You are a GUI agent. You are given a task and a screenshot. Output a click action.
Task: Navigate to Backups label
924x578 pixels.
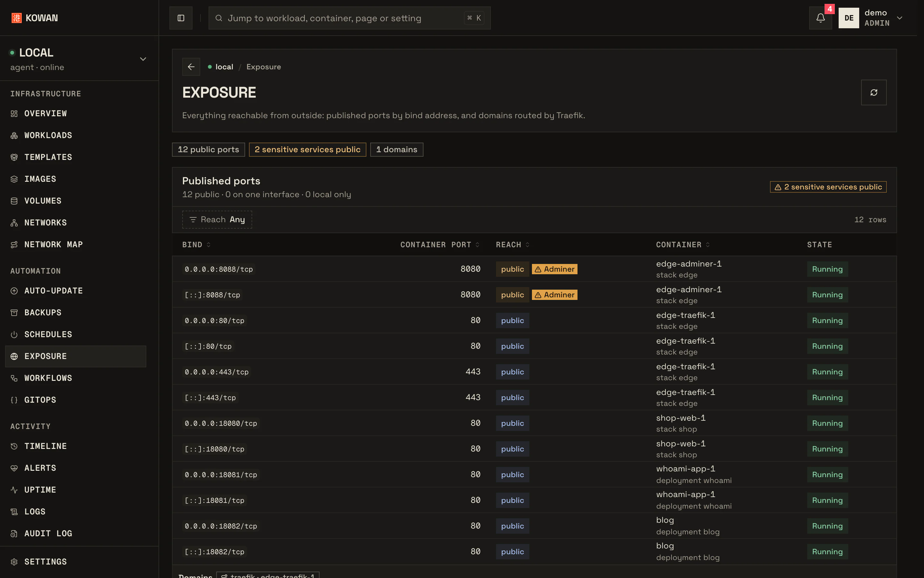pyautogui.click(x=43, y=313)
